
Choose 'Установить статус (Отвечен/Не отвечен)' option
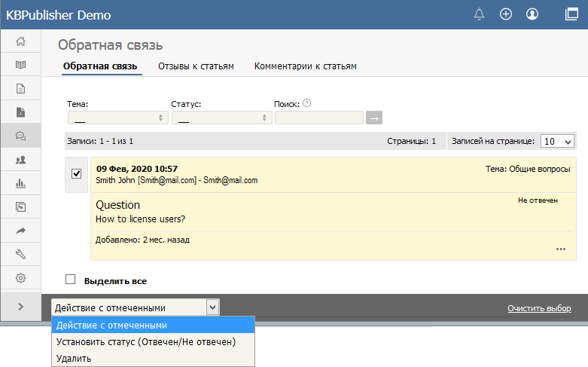(x=146, y=341)
